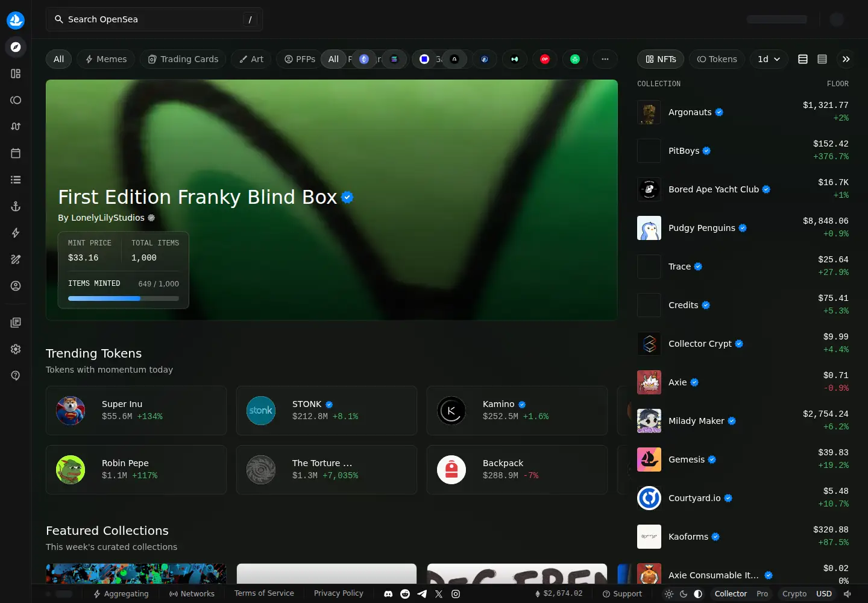Filter by the Base blue square chain icon

click(424, 59)
